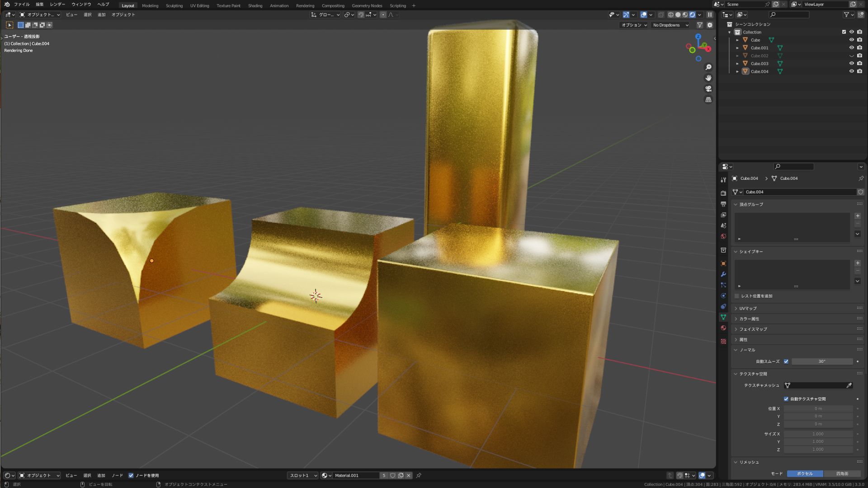This screenshot has height=488, width=868.
Task: Open the Material properties tab icon
Action: [x=723, y=328]
